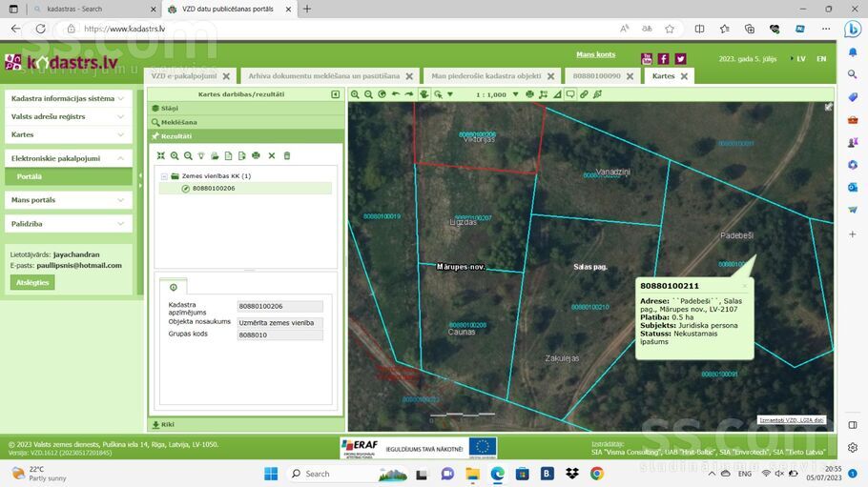
Task: Click the Kadastra apzīmējums value field
Action: 280,306
